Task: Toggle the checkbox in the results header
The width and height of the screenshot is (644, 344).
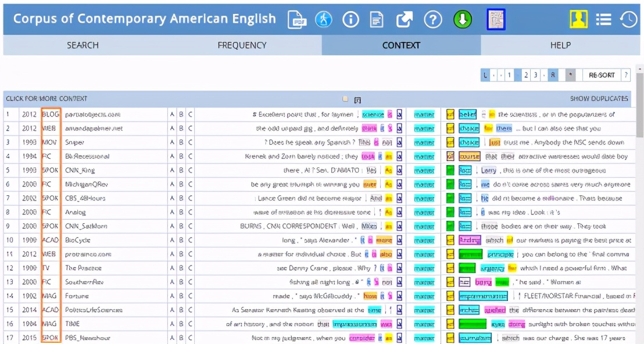Action: click(346, 99)
